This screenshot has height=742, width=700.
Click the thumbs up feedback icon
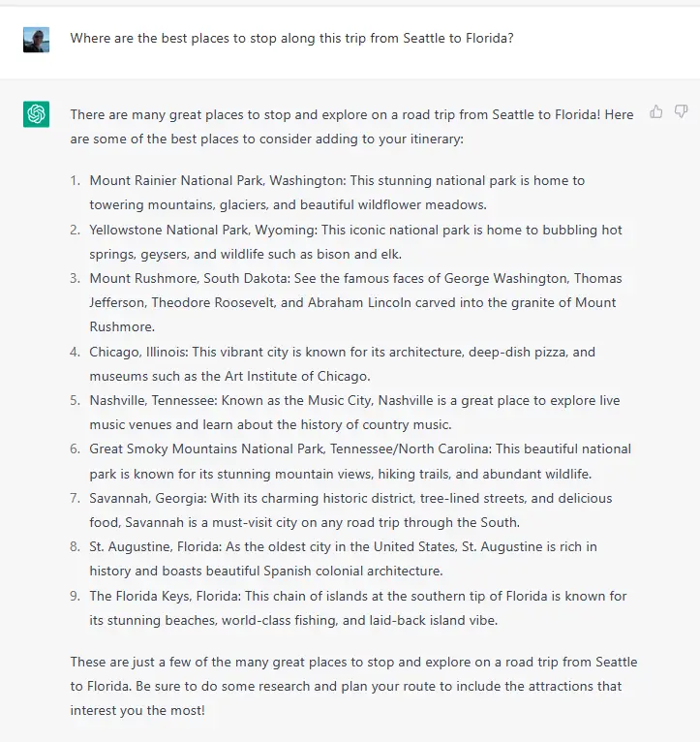[x=656, y=111]
